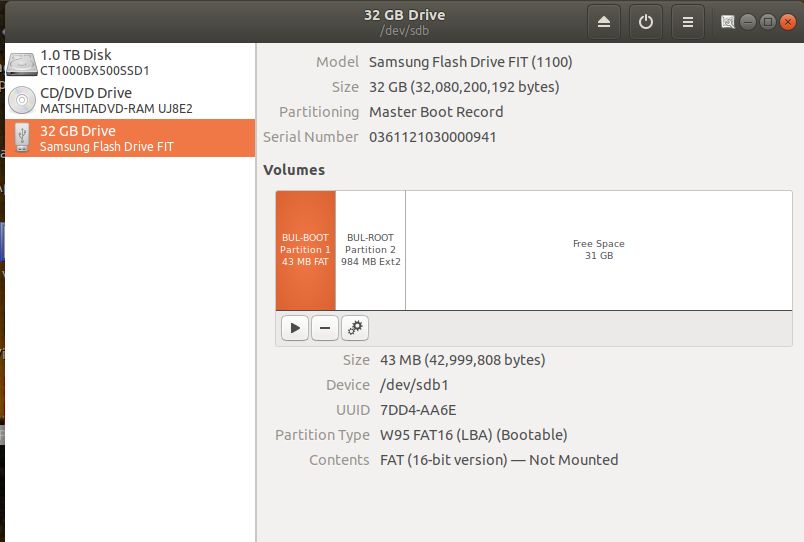Image resolution: width=804 pixels, height=542 pixels.
Task: Click the screenshot tool icon in titlebar
Action: 727,22
